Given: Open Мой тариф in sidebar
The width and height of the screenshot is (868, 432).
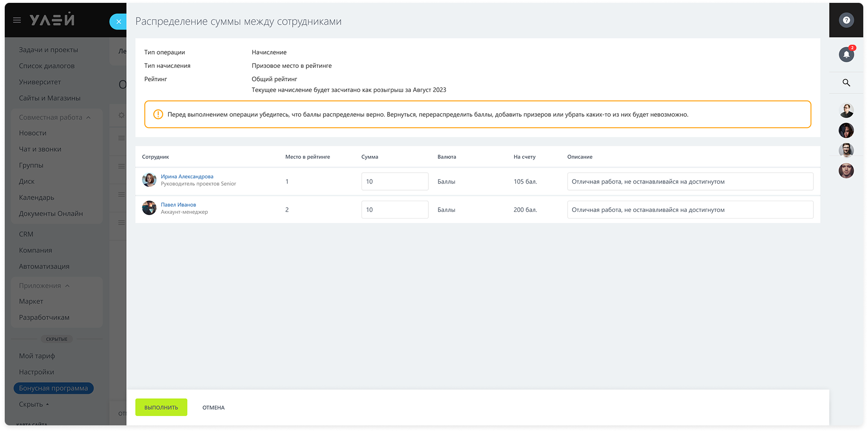Looking at the screenshot, I should 37,356.
